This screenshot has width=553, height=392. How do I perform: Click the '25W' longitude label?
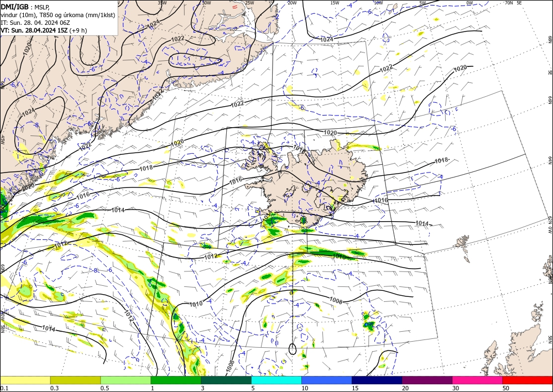pos(249,3)
